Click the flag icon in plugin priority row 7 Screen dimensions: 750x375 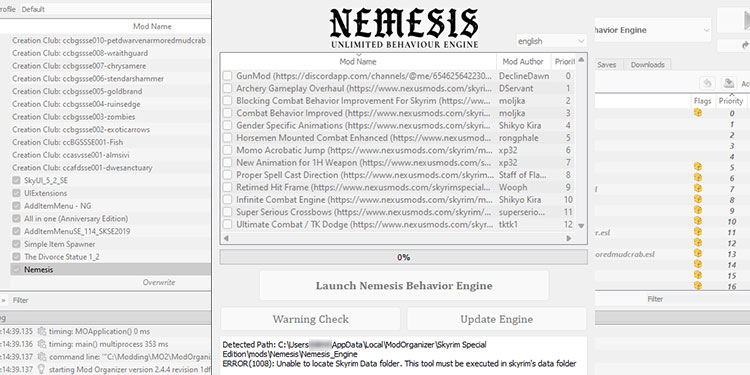[698, 188]
